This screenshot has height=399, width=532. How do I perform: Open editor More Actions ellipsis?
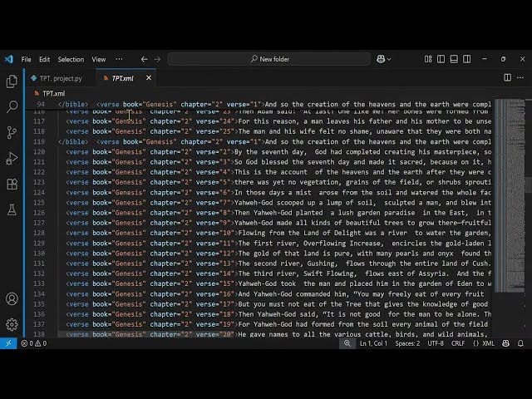point(520,77)
